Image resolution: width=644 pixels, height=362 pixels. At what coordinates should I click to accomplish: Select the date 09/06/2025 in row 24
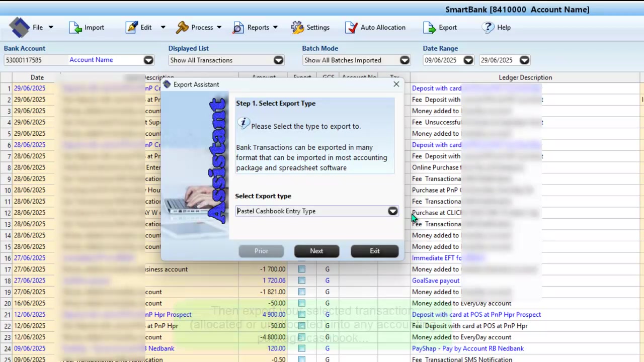tap(30, 348)
